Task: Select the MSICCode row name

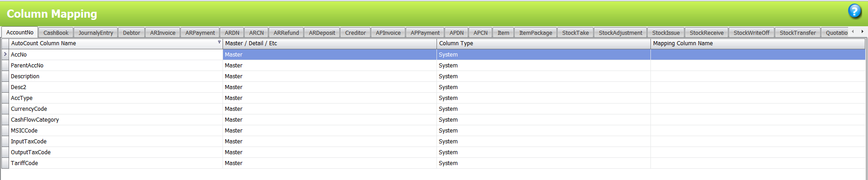Action: click(x=116, y=130)
